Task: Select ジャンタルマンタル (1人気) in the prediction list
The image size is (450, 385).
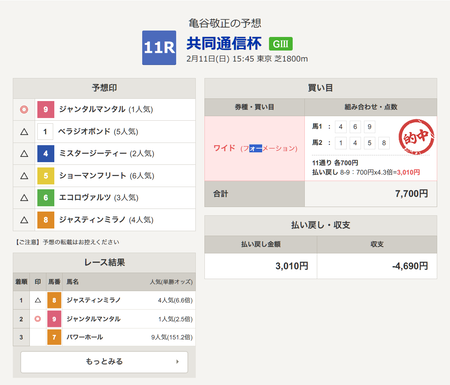Action: [x=106, y=109]
